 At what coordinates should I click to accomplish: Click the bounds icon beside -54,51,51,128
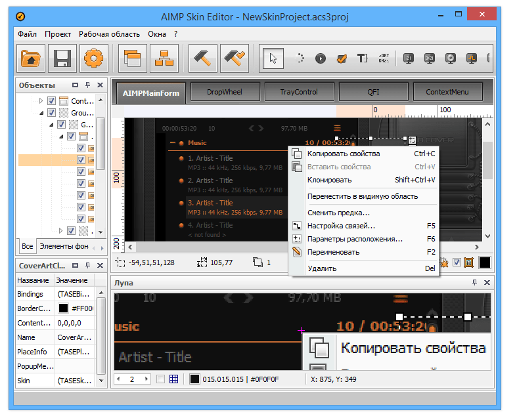[x=120, y=262]
